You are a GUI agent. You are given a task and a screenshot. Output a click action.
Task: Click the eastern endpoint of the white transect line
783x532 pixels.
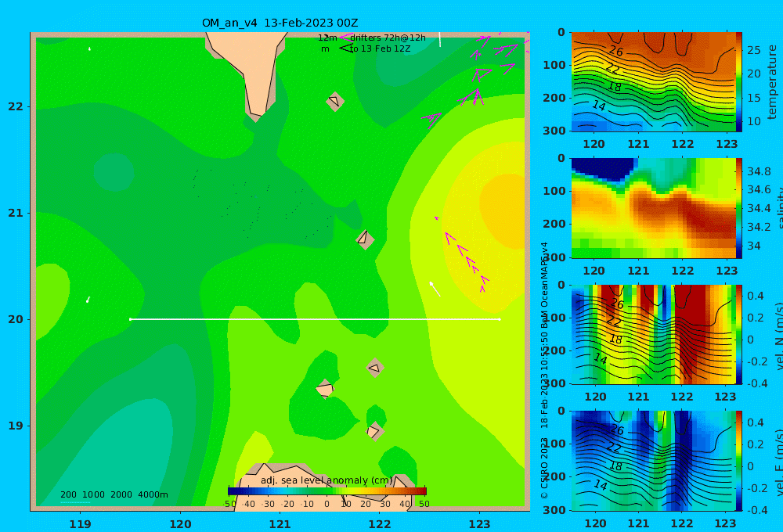pos(500,319)
